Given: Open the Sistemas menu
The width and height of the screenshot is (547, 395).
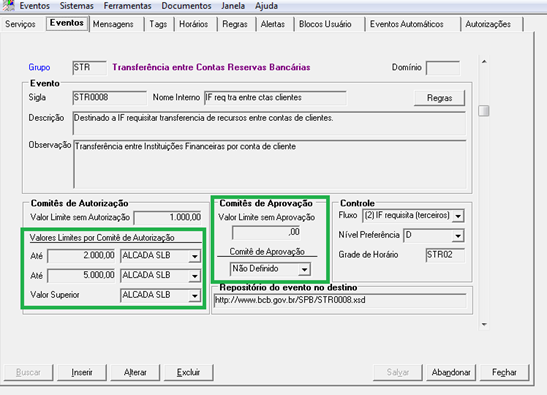Looking at the screenshot, I should coord(76,6).
